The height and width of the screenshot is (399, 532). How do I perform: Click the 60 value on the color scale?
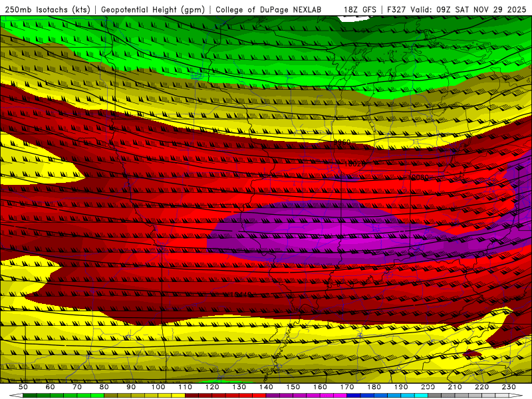point(50,387)
